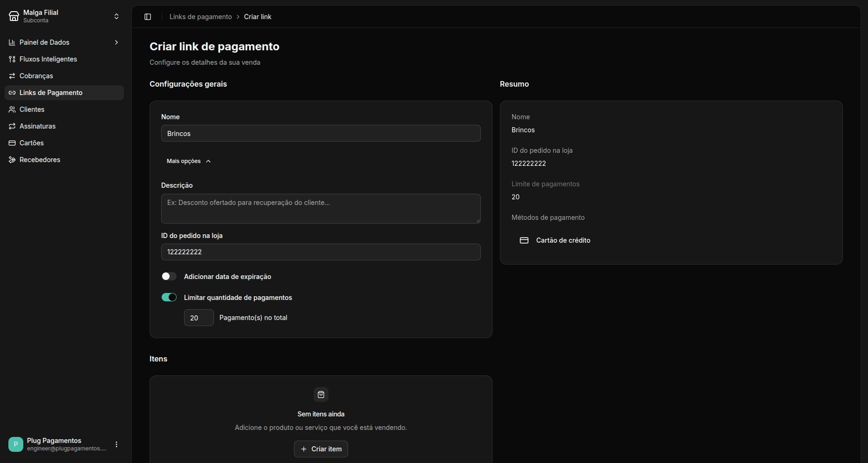Viewport: 868px width, 463px height.
Task: Toggle the sidebar panel icon
Action: pyautogui.click(x=148, y=17)
